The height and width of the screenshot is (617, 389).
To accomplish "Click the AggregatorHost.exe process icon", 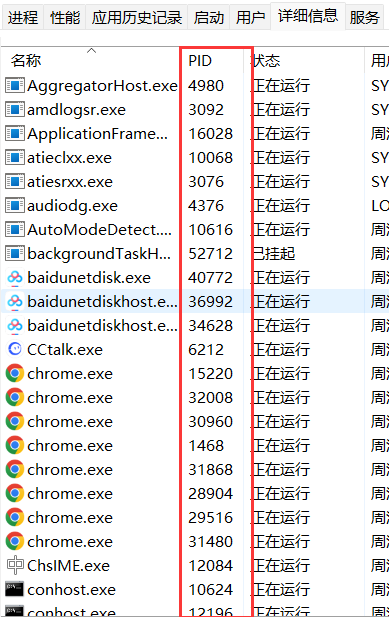I will pyautogui.click(x=15, y=85).
